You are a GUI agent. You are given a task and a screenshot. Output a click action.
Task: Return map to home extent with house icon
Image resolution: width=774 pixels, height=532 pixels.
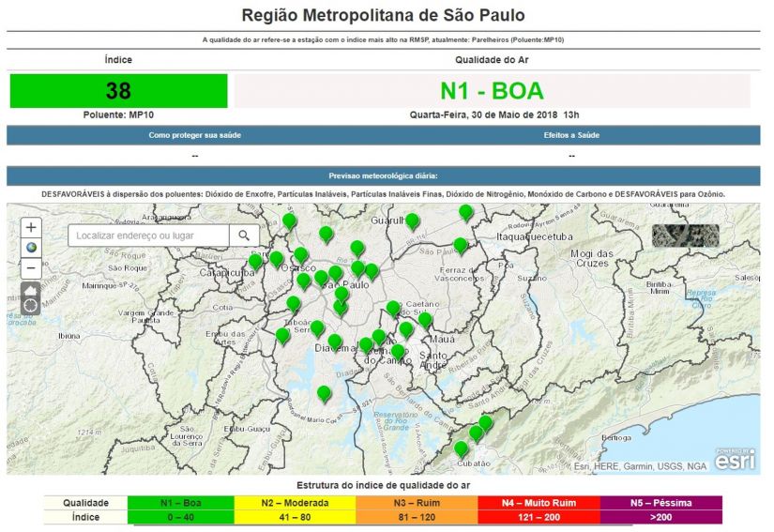31,290
